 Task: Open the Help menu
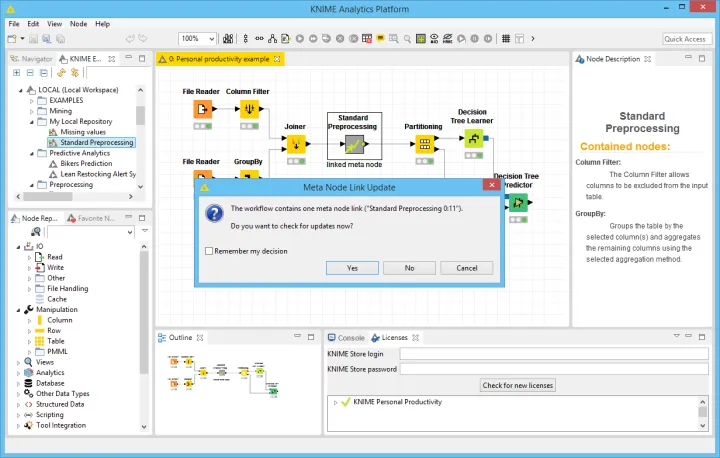coord(102,24)
